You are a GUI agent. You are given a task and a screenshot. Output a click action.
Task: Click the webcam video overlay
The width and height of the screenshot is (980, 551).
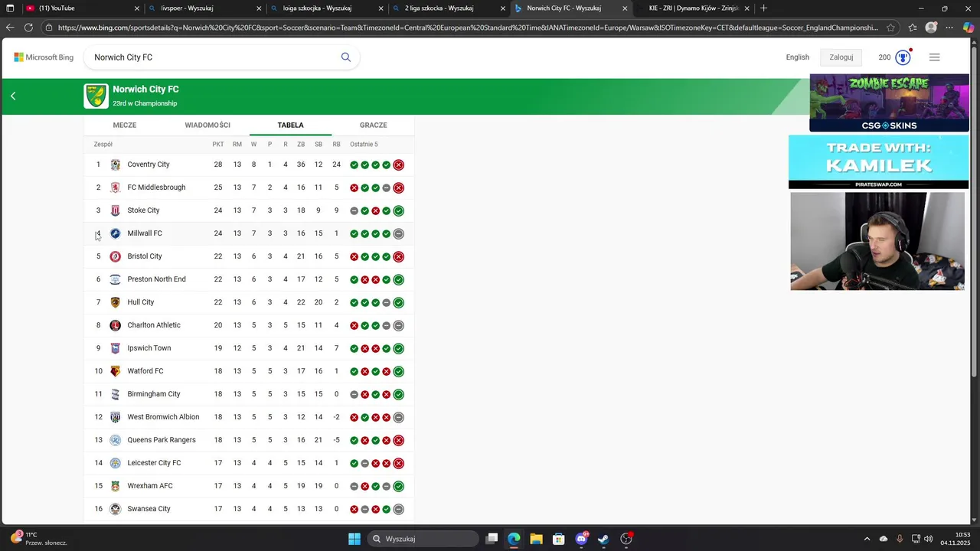click(877, 241)
